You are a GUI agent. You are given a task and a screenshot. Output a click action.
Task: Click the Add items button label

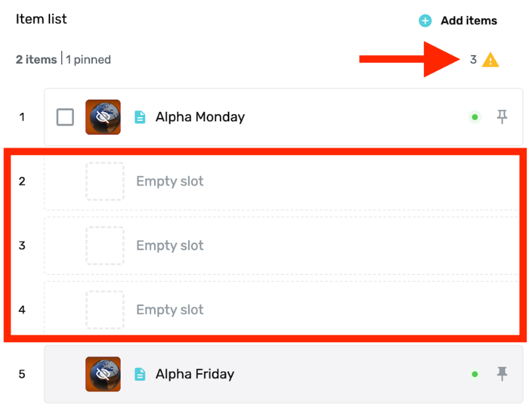click(x=469, y=20)
